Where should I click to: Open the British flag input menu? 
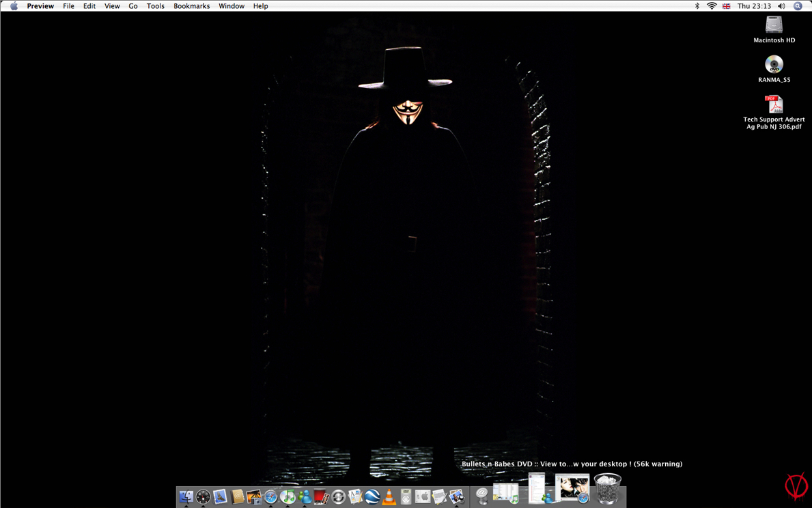click(727, 6)
